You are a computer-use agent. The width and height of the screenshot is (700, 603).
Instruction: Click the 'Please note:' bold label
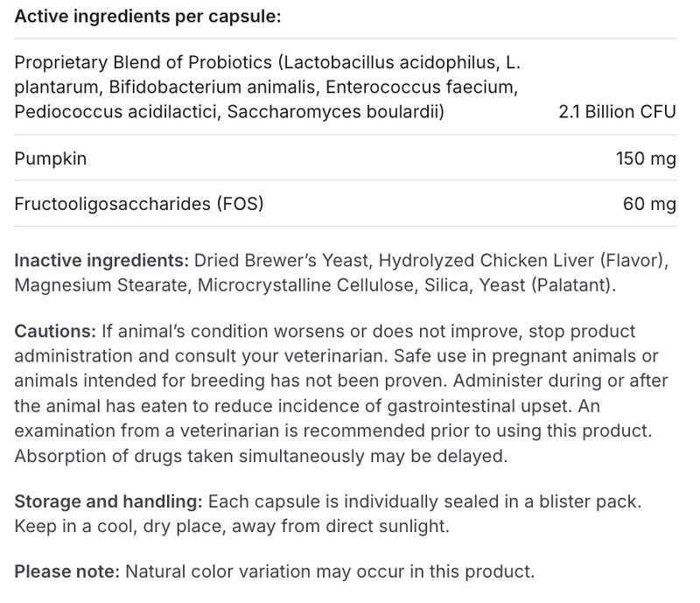point(66,572)
